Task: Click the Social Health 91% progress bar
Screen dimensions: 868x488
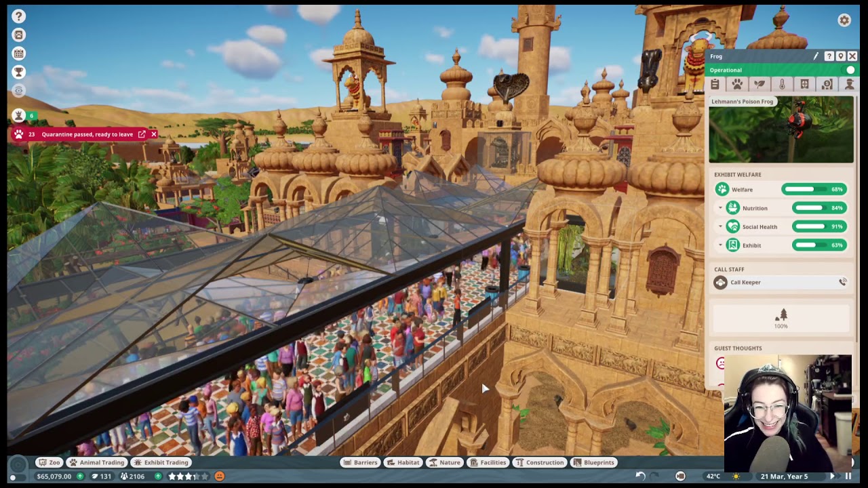Action: tap(819, 226)
